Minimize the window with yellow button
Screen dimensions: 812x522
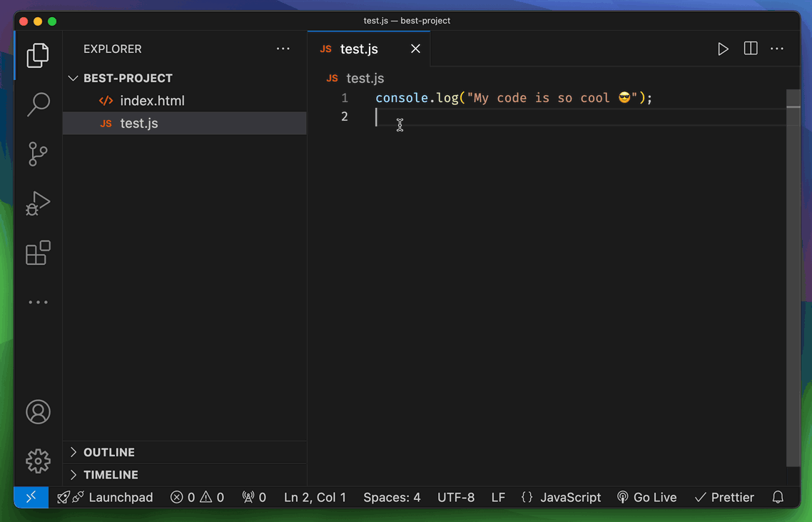[38, 21]
